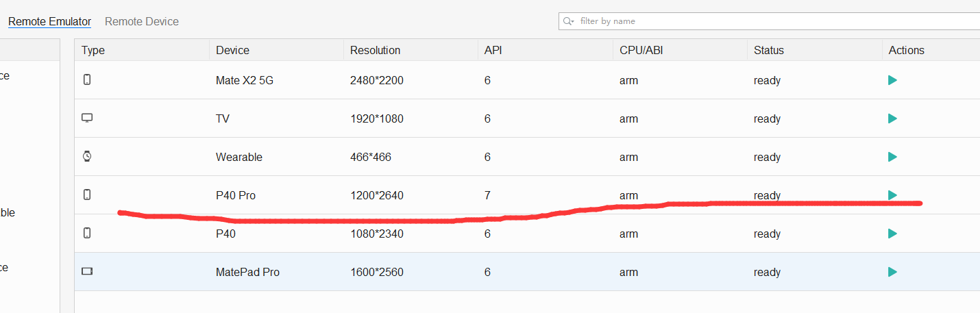Image resolution: width=980 pixels, height=313 pixels.
Task: Run the MatePad Pro emulator
Action: (892, 272)
